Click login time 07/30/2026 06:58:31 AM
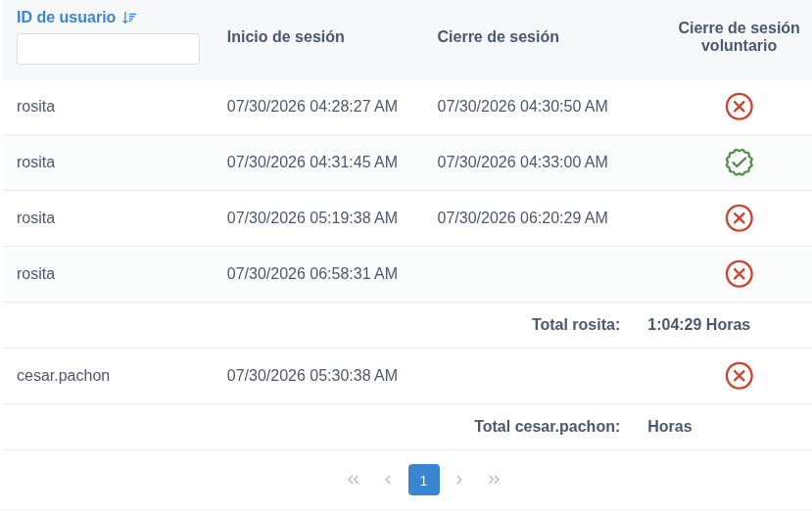Image resolution: width=812 pixels, height=515 pixels. 312,274
